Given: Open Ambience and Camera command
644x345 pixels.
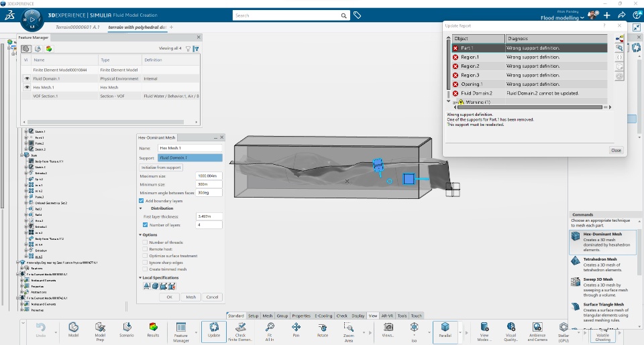Looking at the screenshot, I should pos(537,332).
